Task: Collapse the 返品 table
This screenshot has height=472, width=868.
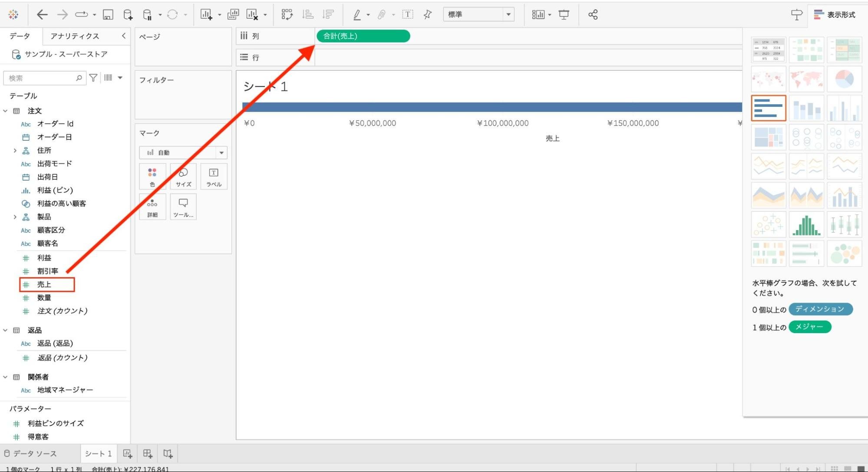Action: click(x=5, y=330)
